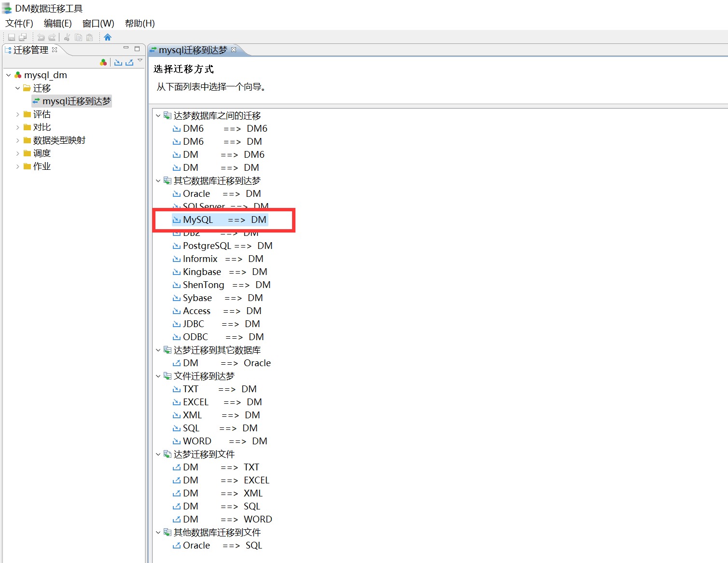Select the Sybase ==> DM entry
728x563 pixels.
tap(223, 298)
